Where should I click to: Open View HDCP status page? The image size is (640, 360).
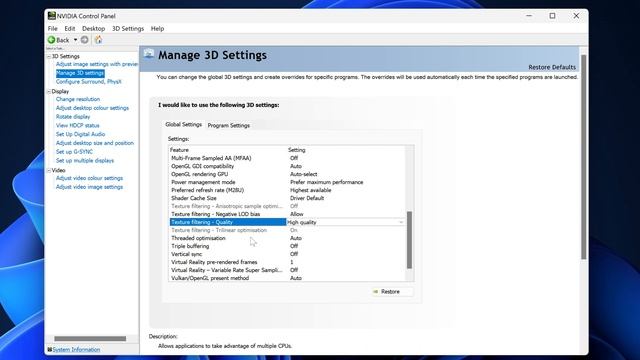78,125
